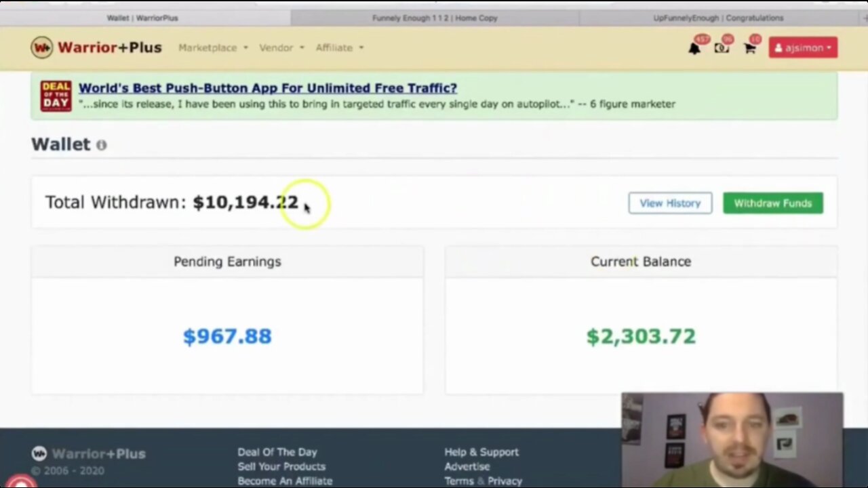Viewport: 868px width, 488px height.
Task: Switch to the Wallet | WarriorPlus tab
Action: (x=142, y=18)
